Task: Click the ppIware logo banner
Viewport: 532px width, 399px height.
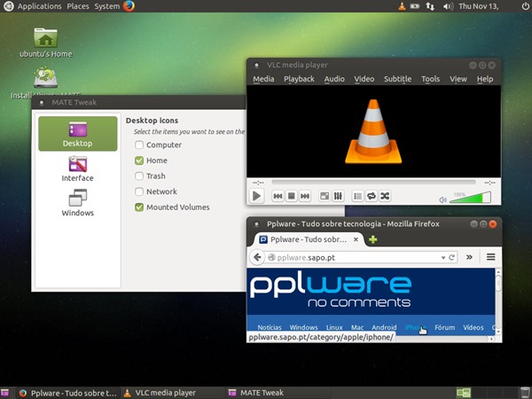Action: (x=330, y=291)
